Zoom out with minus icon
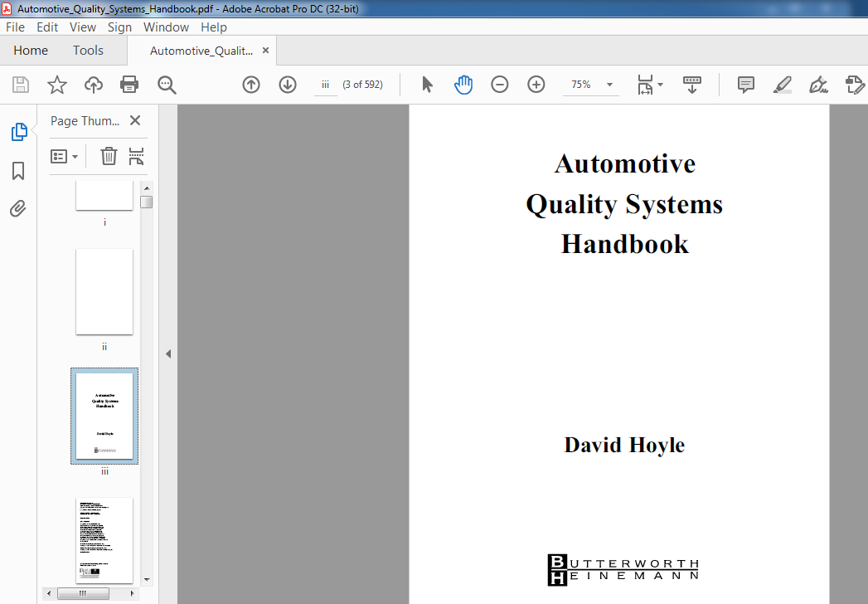This screenshot has width=868, height=604. coord(499,85)
